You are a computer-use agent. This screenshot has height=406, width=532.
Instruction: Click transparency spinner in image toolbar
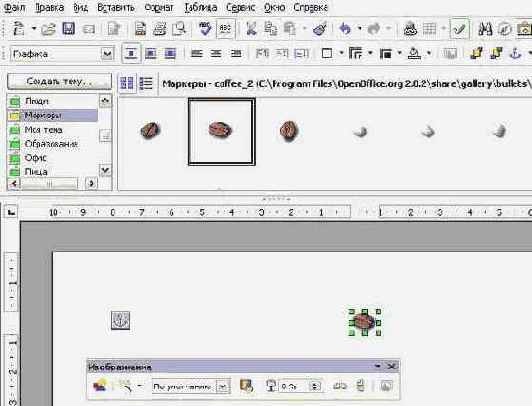pyautogui.click(x=315, y=386)
